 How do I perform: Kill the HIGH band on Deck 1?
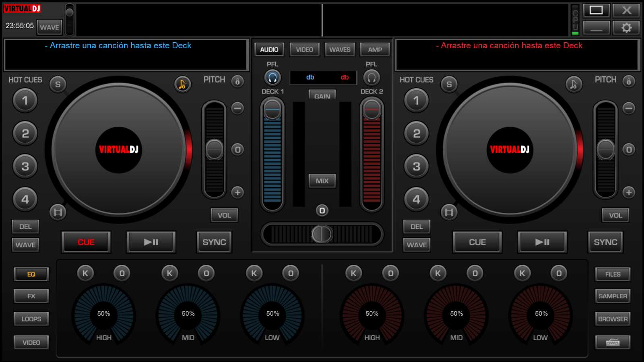click(85, 273)
